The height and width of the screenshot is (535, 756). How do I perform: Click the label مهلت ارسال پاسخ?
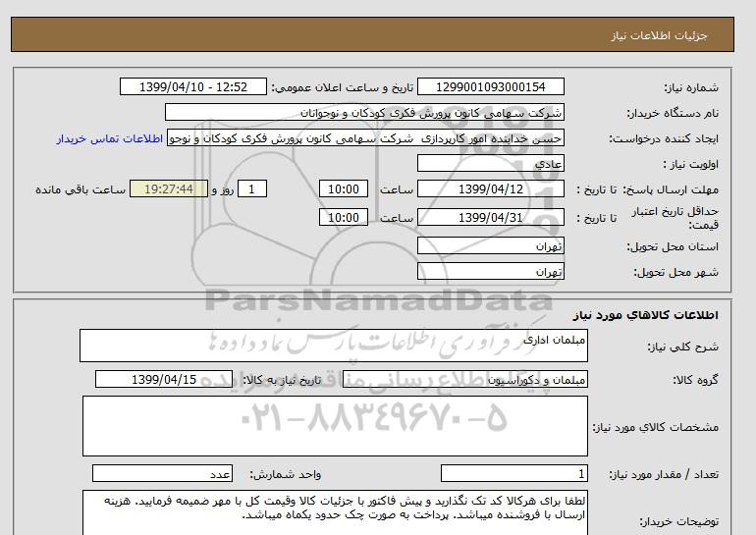671,189
